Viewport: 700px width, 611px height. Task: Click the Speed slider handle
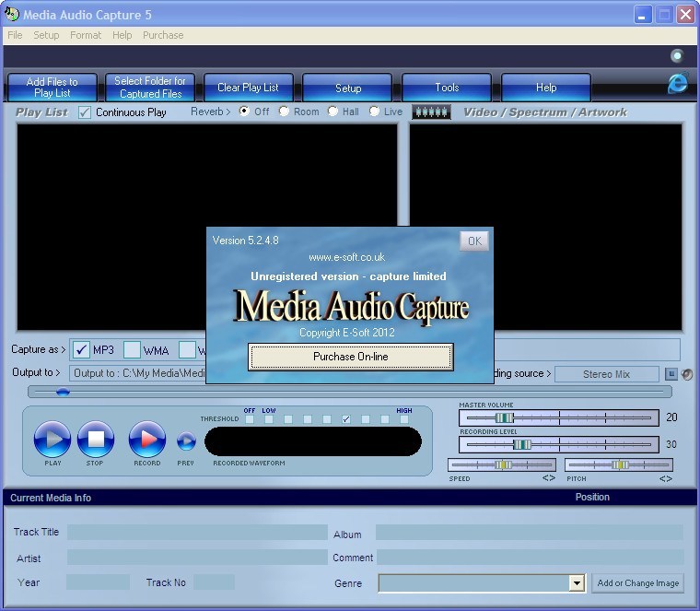[x=503, y=465]
